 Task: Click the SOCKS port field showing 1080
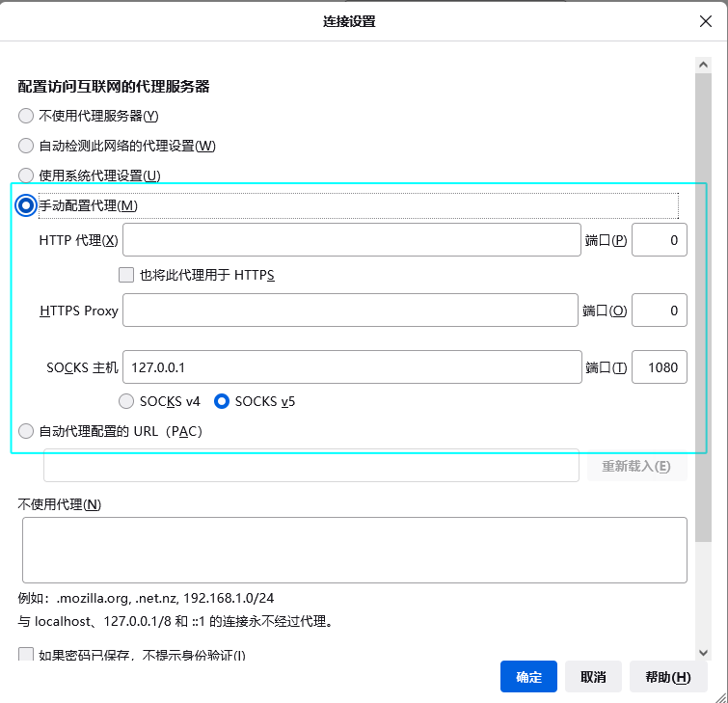click(x=659, y=367)
